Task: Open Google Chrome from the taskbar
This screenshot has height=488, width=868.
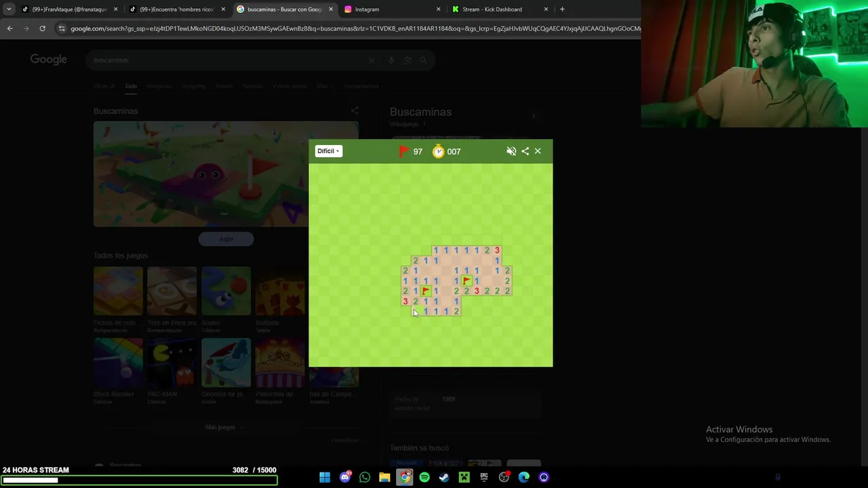Action: (405, 477)
